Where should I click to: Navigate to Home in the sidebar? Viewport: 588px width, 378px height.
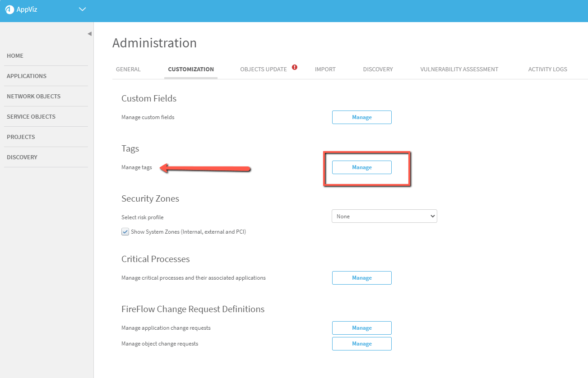pyautogui.click(x=15, y=56)
